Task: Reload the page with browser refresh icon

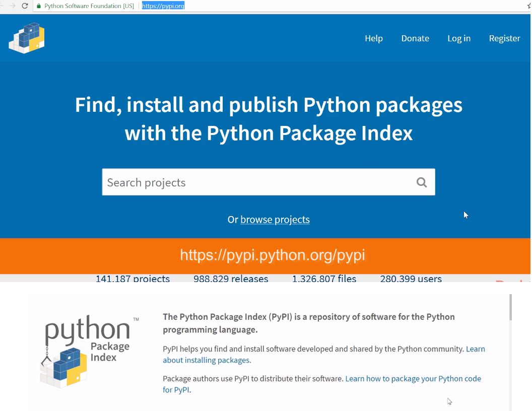Action: [25, 6]
